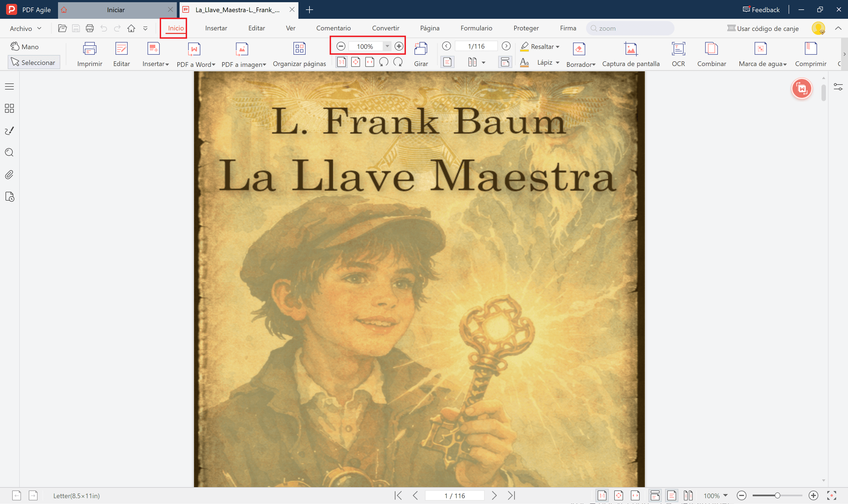
Task: Select the Captura de pantalla tool
Action: pyautogui.click(x=630, y=54)
